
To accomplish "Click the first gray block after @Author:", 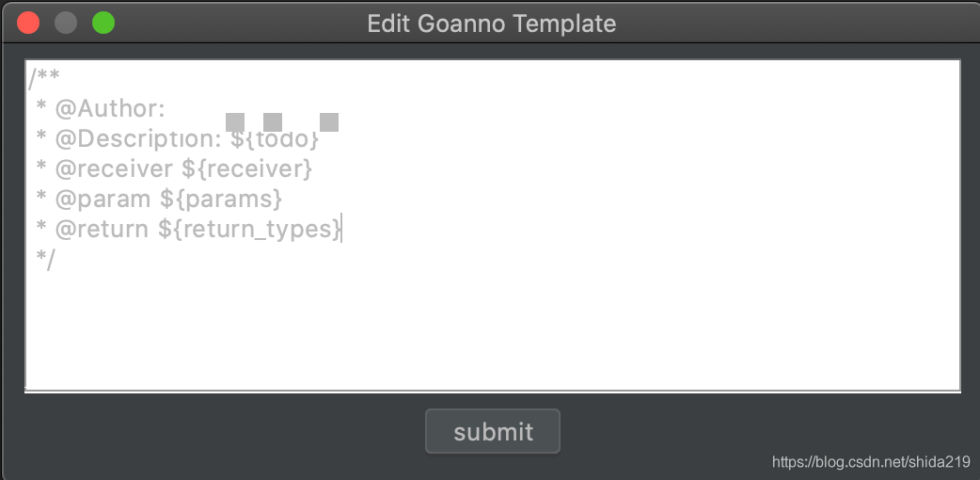I will pos(235,121).
